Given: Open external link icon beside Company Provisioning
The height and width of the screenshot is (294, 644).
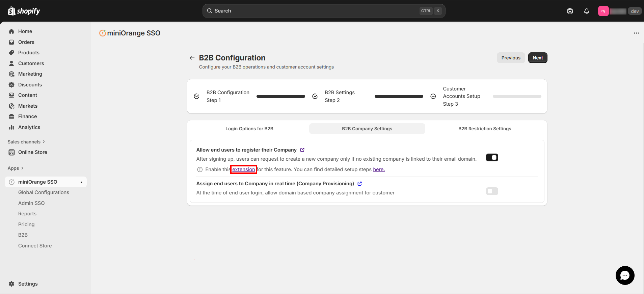Looking at the screenshot, I should [x=360, y=184].
